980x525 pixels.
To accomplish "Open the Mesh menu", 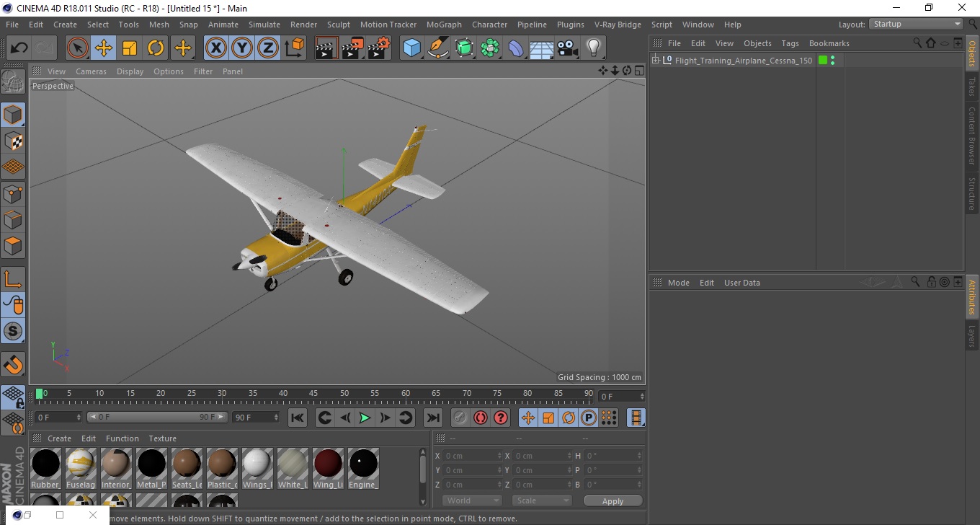I will (159, 25).
